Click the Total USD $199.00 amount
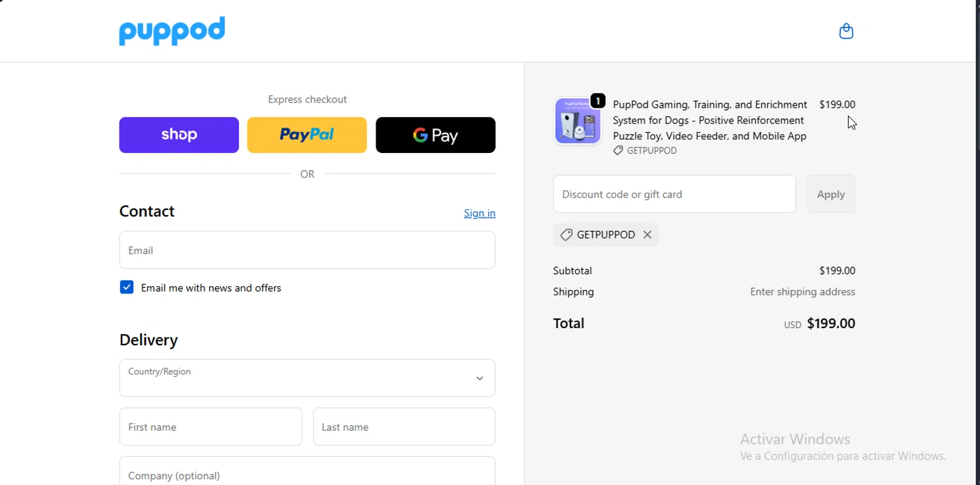This screenshot has height=485, width=980. click(820, 324)
